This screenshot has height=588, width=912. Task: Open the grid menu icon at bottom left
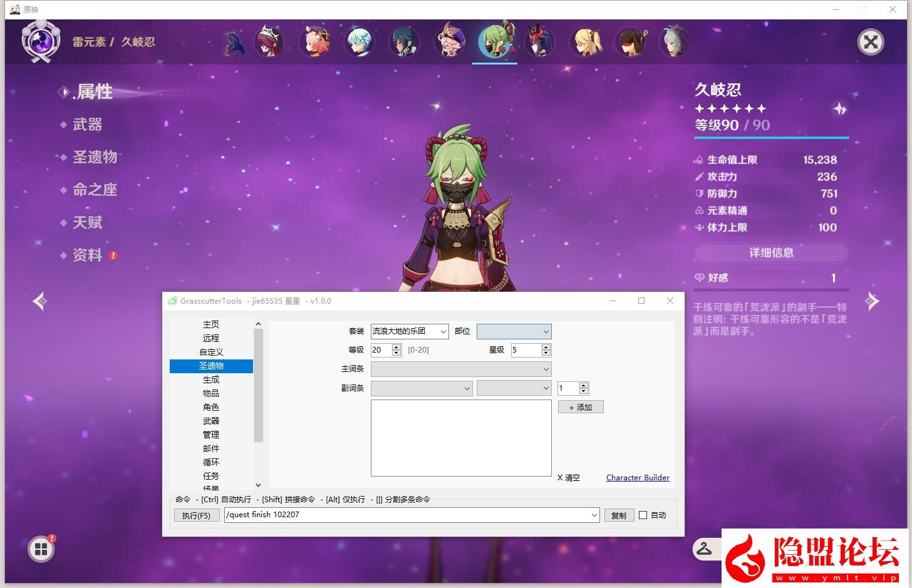click(41, 549)
